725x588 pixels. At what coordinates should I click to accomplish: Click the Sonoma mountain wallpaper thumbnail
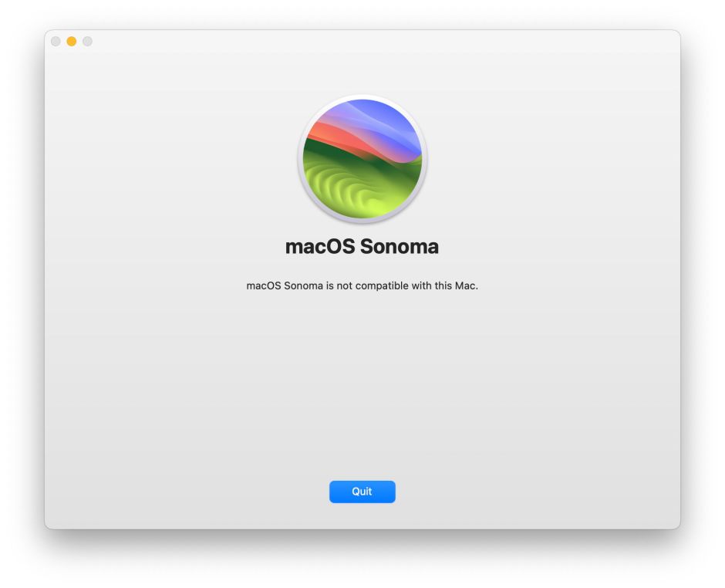(x=362, y=158)
